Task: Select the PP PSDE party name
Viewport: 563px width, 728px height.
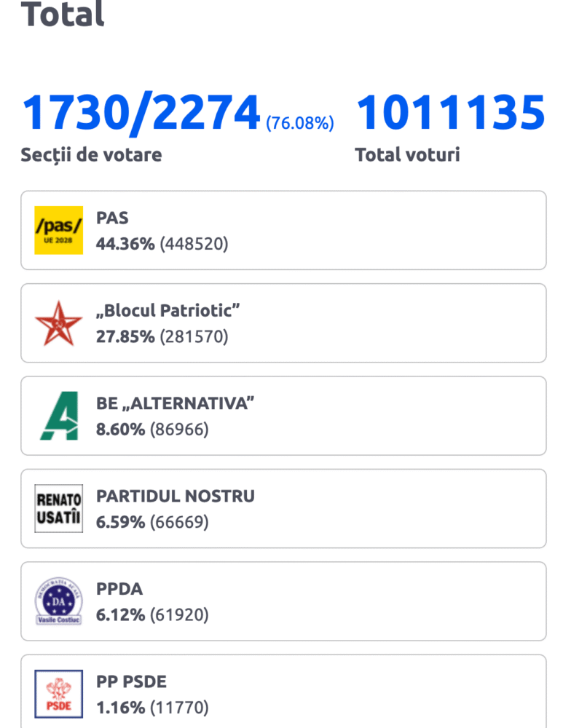Action: [131, 681]
